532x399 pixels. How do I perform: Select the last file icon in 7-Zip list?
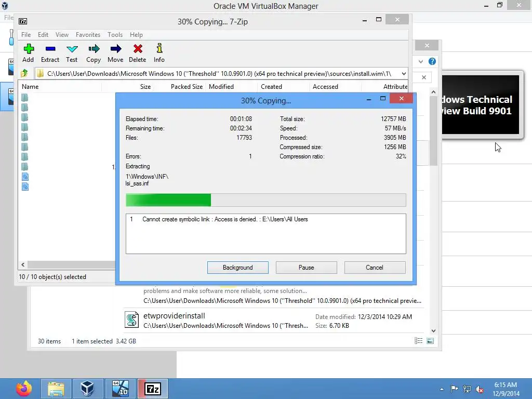coord(25,187)
